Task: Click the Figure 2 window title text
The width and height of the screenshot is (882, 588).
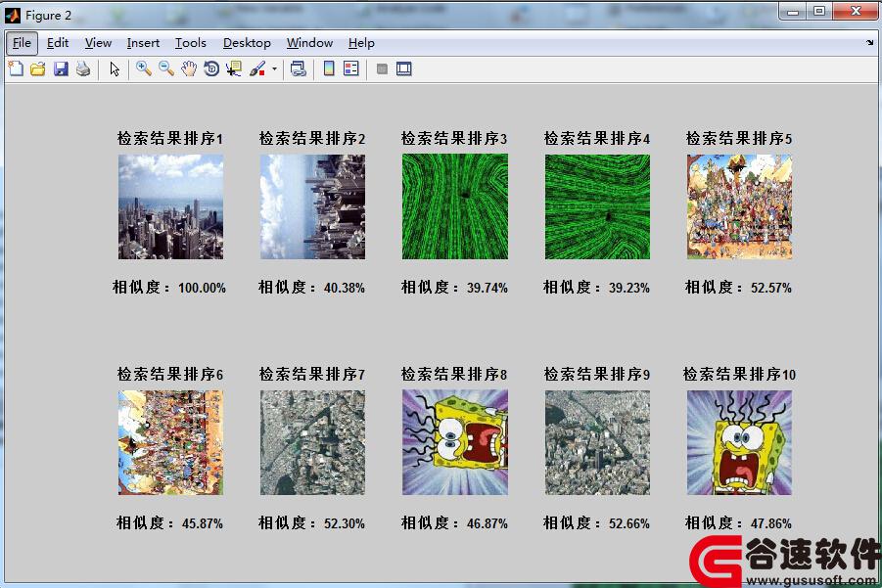Action: 48,16
